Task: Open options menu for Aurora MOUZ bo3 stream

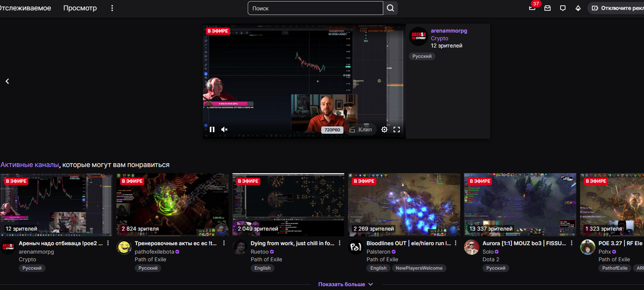Action: [572, 243]
